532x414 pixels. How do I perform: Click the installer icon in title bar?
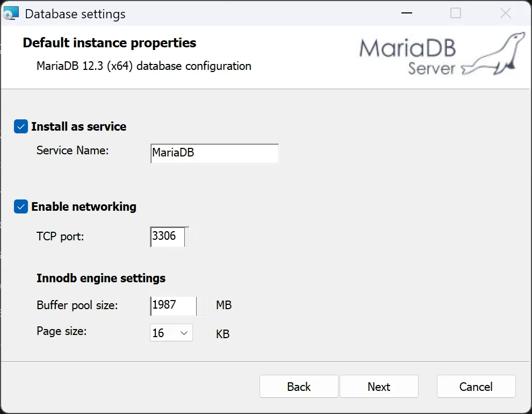click(x=11, y=13)
